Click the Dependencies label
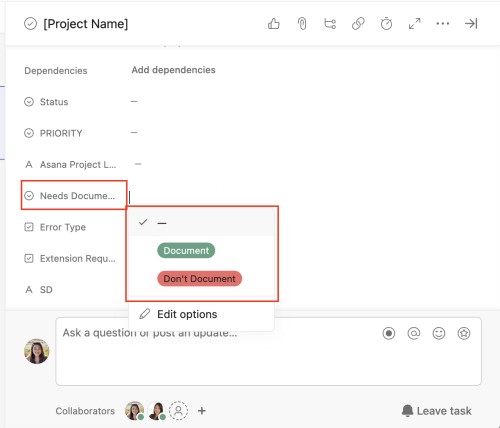The height and width of the screenshot is (428, 500). pyautogui.click(x=56, y=71)
